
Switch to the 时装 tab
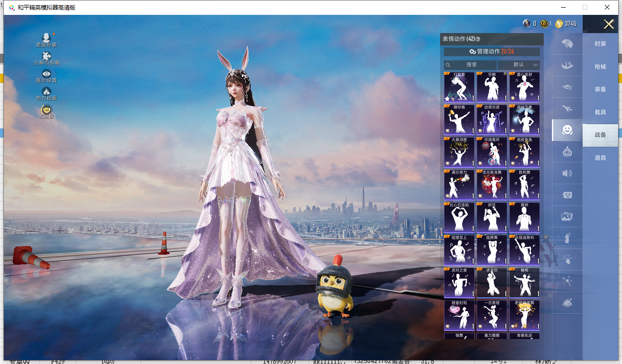[x=600, y=44]
